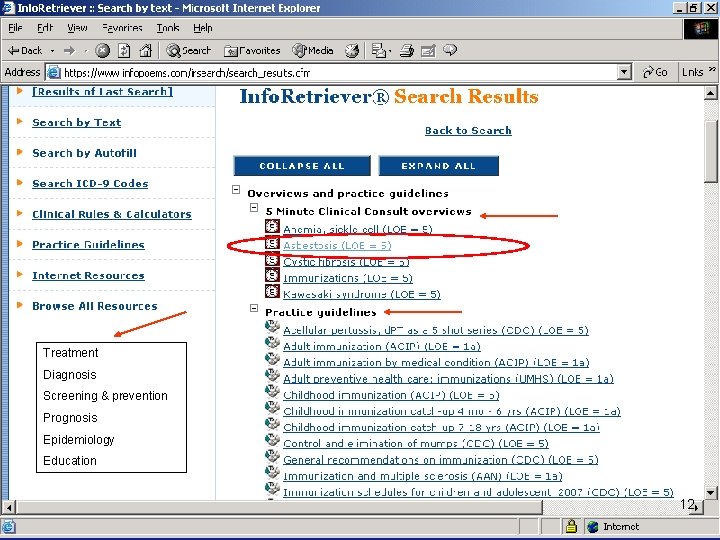Click the Edit page icon

tap(428, 51)
